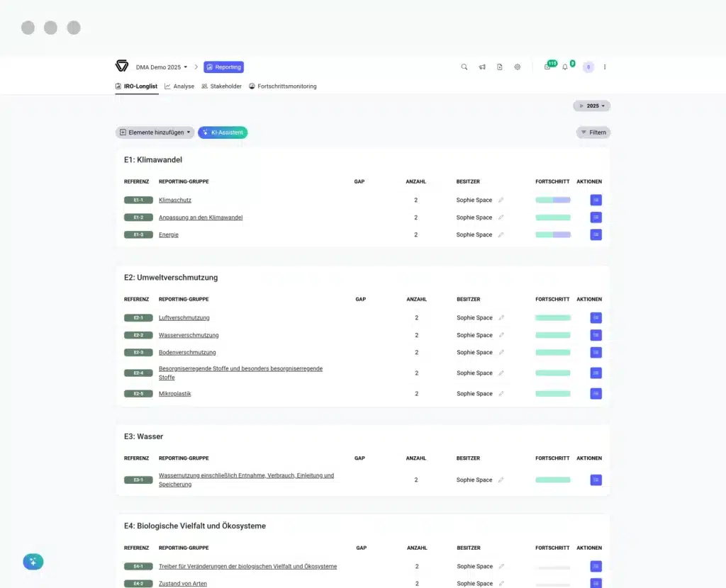Click the Reporting breadcrumb button
The width and height of the screenshot is (726, 588).
(223, 67)
